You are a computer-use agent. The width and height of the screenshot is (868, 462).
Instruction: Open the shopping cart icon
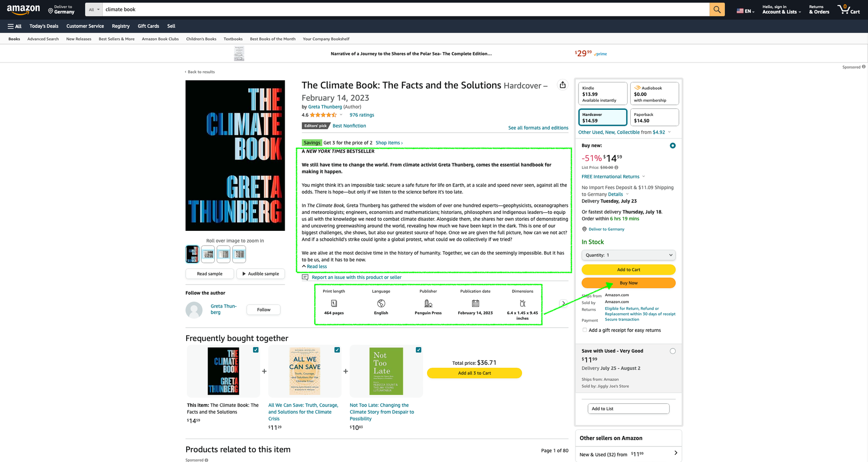tap(848, 9)
